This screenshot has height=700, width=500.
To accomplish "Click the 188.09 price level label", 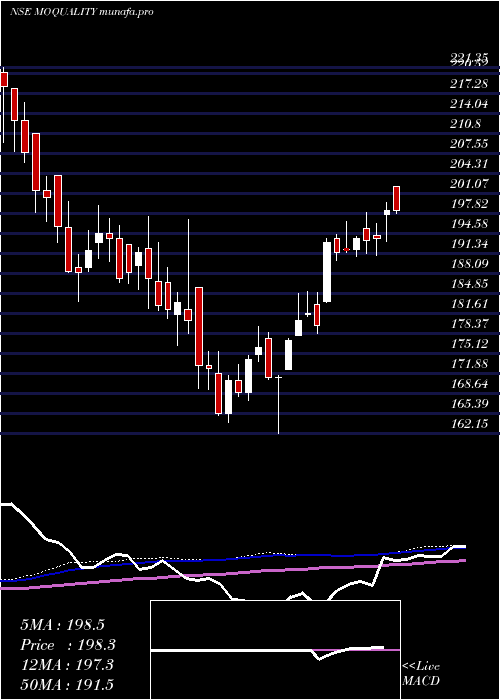I will coord(469,264).
